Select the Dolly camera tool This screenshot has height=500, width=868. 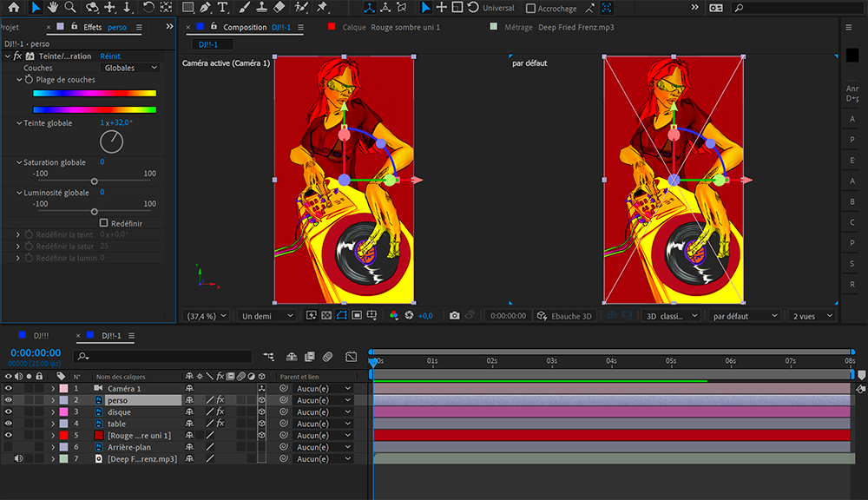tap(128, 7)
